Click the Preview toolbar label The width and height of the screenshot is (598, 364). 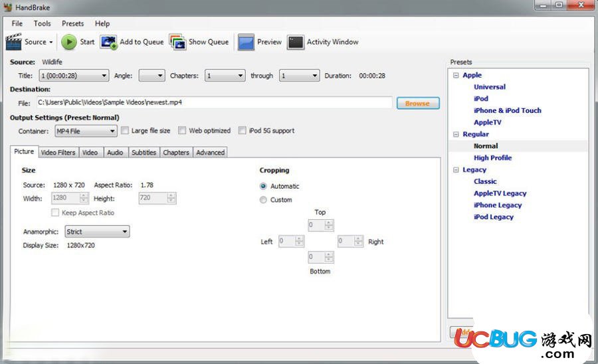269,42
